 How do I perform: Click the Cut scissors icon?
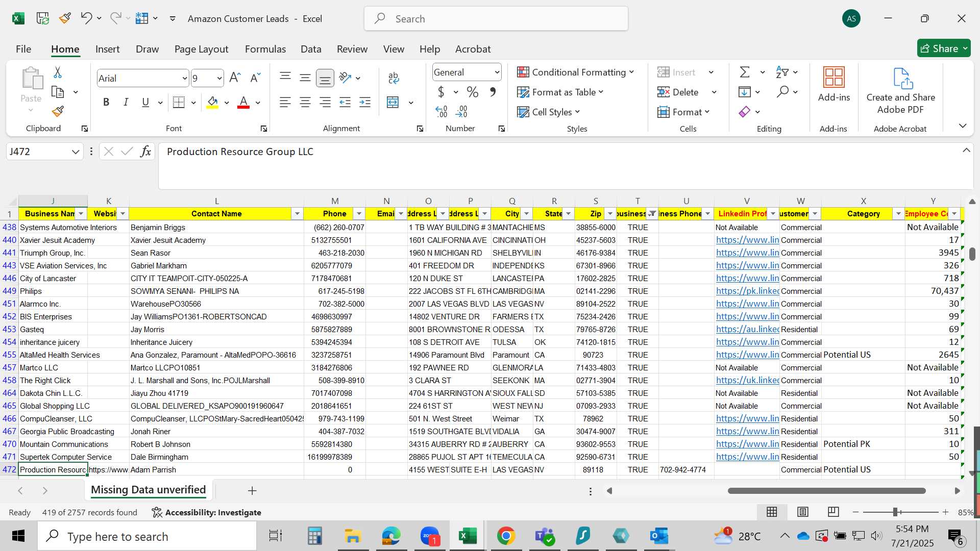click(58, 72)
